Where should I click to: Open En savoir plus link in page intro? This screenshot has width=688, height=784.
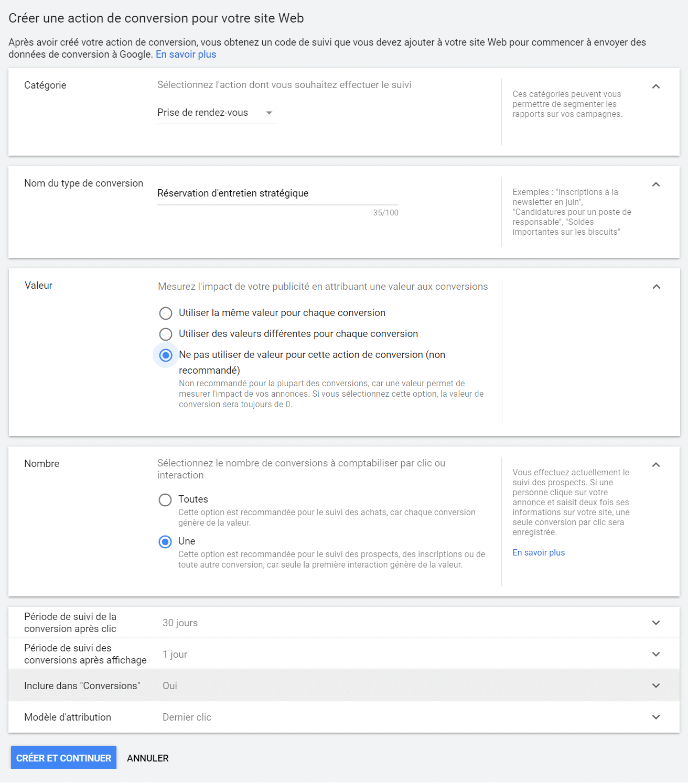point(186,55)
